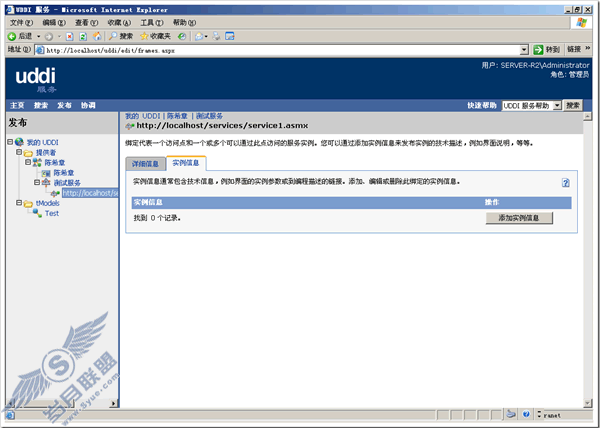Click the contact icon beside second 陈希章

(46, 173)
